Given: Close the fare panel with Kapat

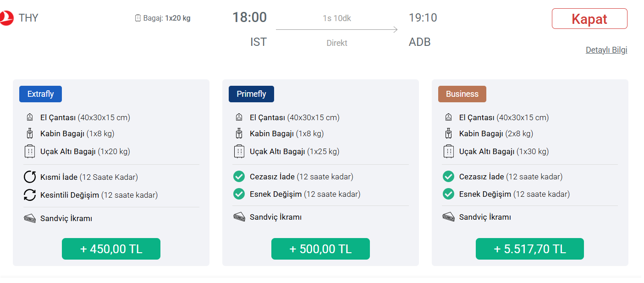Looking at the screenshot, I should [x=589, y=19].
